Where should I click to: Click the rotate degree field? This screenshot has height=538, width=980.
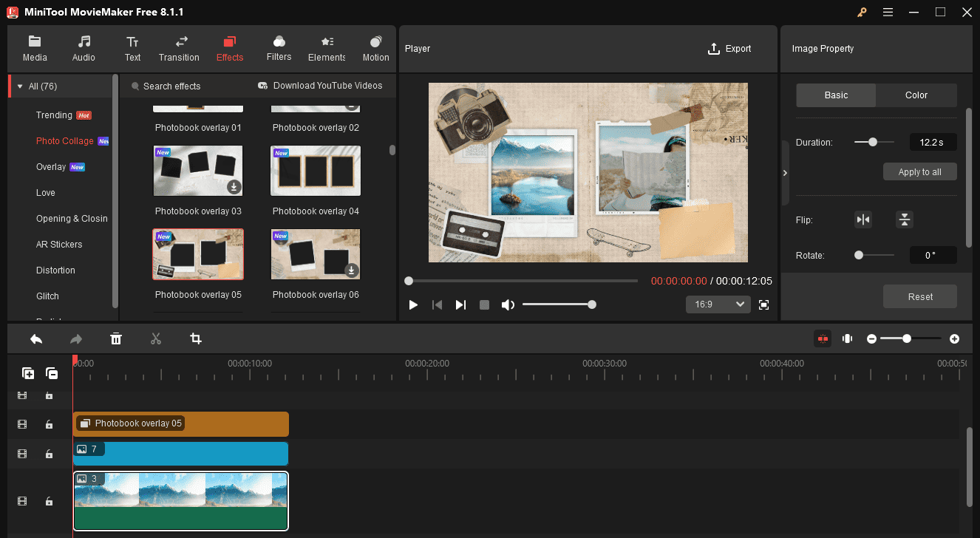click(x=933, y=255)
